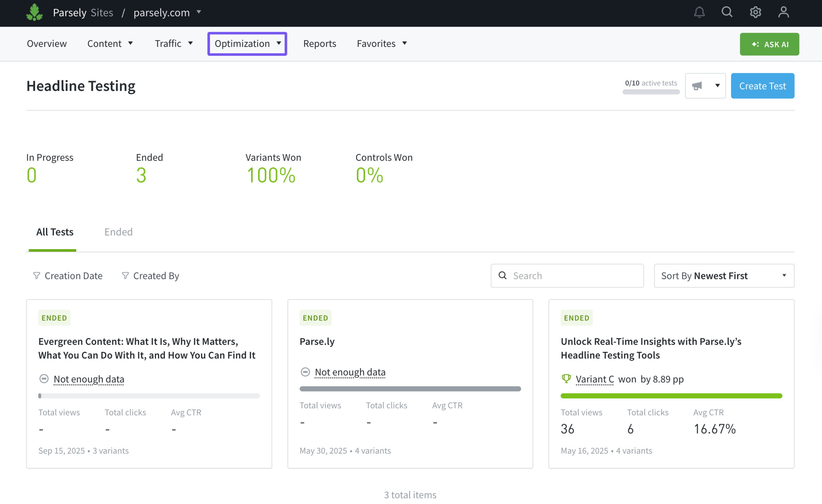Expand the Optimization menu
The image size is (822, 504).
[247, 44]
